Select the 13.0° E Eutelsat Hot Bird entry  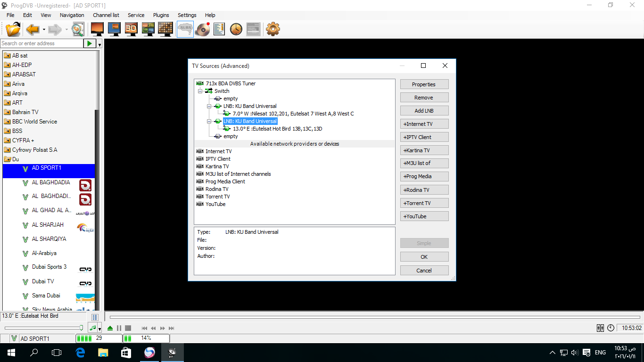(x=278, y=129)
